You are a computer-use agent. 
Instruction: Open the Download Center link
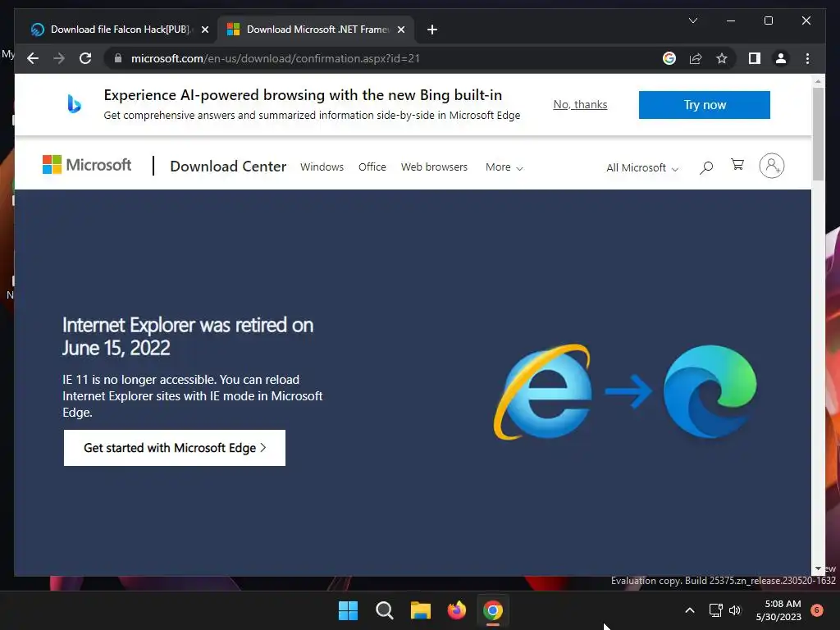click(x=228, y=167)
